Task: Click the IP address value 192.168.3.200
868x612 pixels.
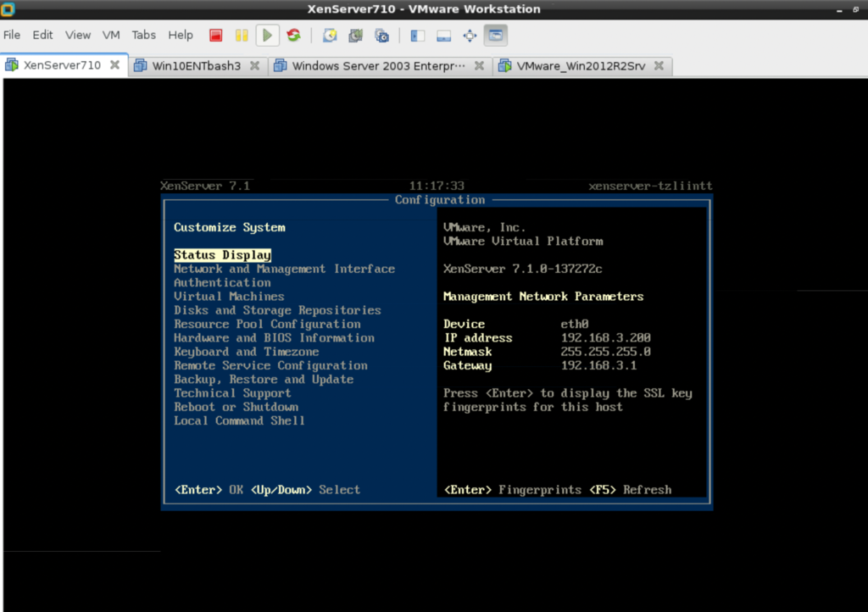Action: 605,338
